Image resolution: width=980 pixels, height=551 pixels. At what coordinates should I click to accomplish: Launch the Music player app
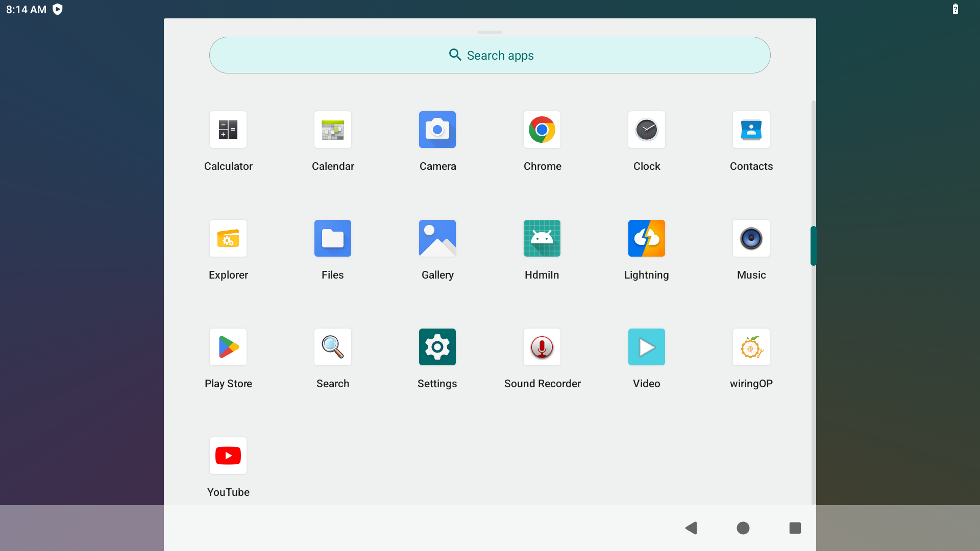[751, 238]
